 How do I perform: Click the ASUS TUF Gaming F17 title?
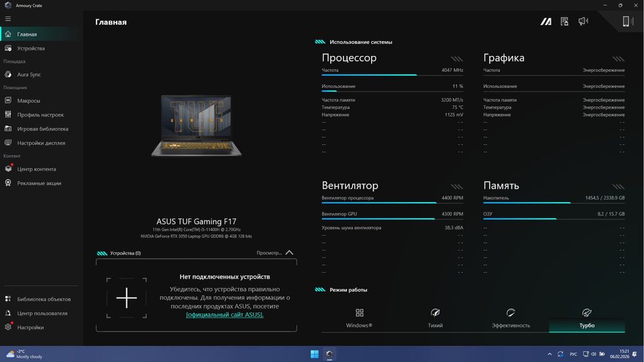(x=196, y=222)
